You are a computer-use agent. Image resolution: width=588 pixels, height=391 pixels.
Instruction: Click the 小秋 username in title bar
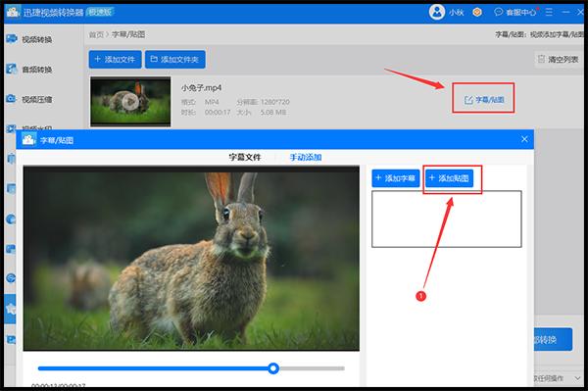(456, 13)
